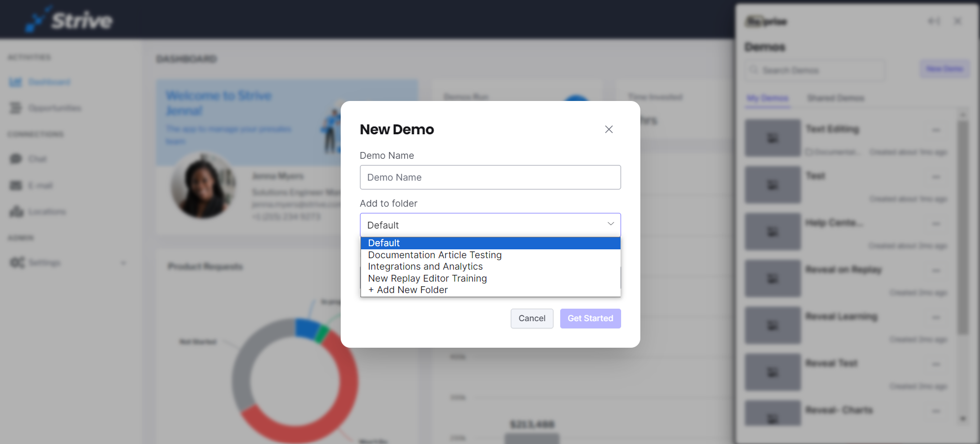Open options menu for Test Editing demo
Image resolution: width=980 pixels, height=444 pixels.
click(x=936, y=130)
